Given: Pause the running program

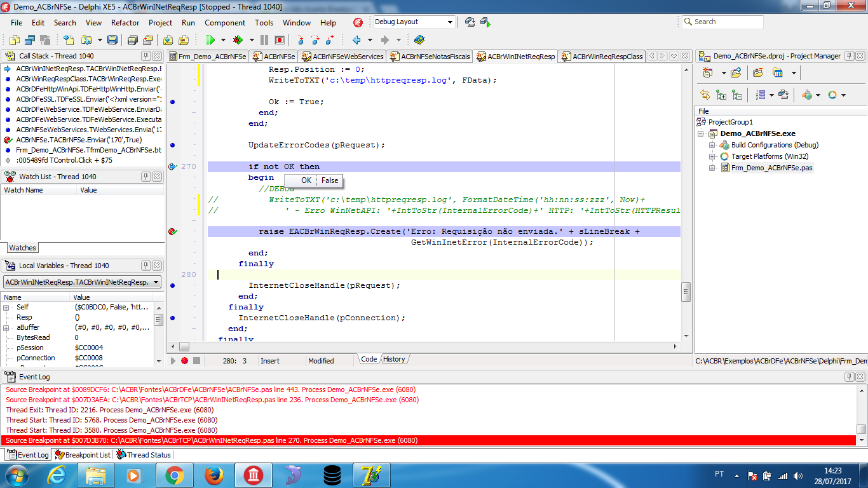Looking at the screenshot, I should (264, 40).
